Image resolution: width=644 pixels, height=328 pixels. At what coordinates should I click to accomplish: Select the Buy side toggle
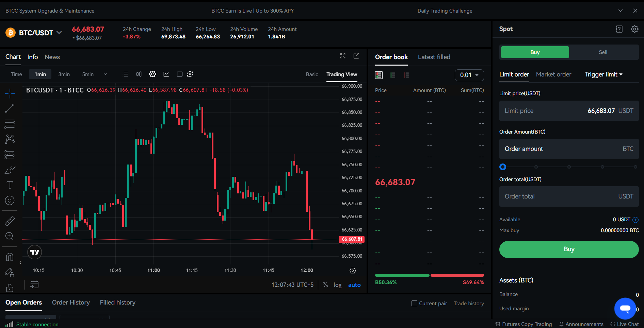tap(535, 52)
